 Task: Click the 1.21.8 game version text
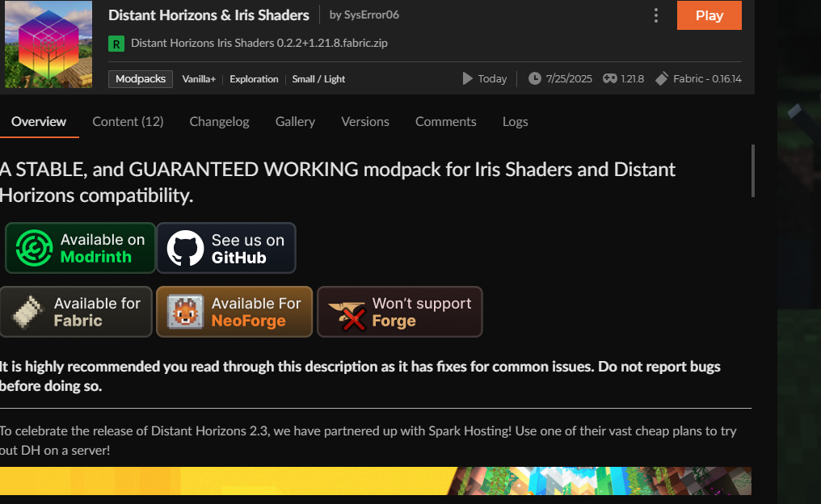[x=633, y=79]
